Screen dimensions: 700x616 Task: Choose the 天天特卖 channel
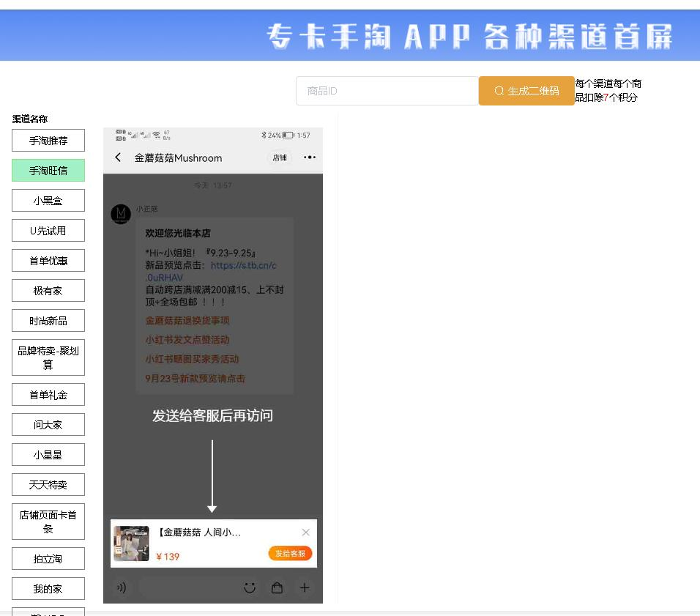pos(48,485)
